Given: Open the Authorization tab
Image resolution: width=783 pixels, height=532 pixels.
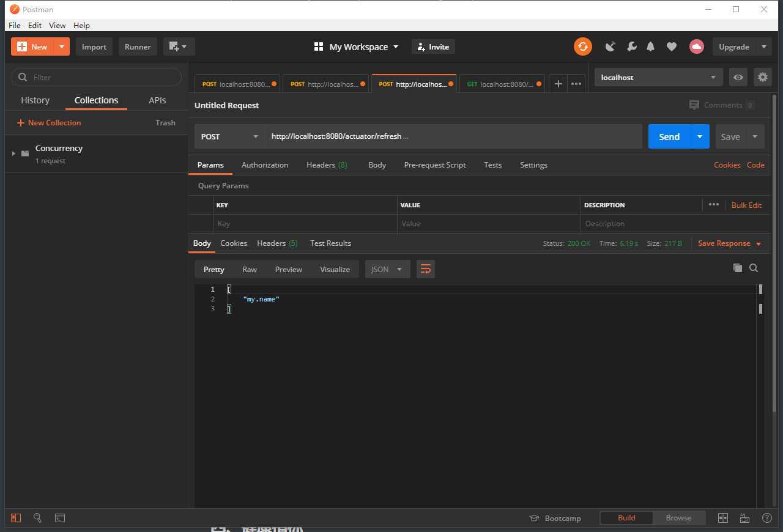Looking at the screenshot, I should (x=265, y=165).
